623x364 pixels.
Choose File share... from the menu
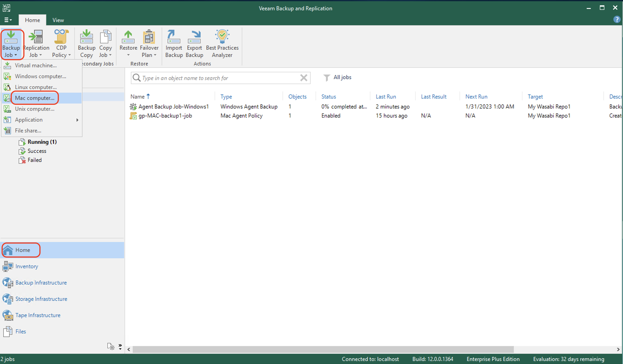[42, 131]
